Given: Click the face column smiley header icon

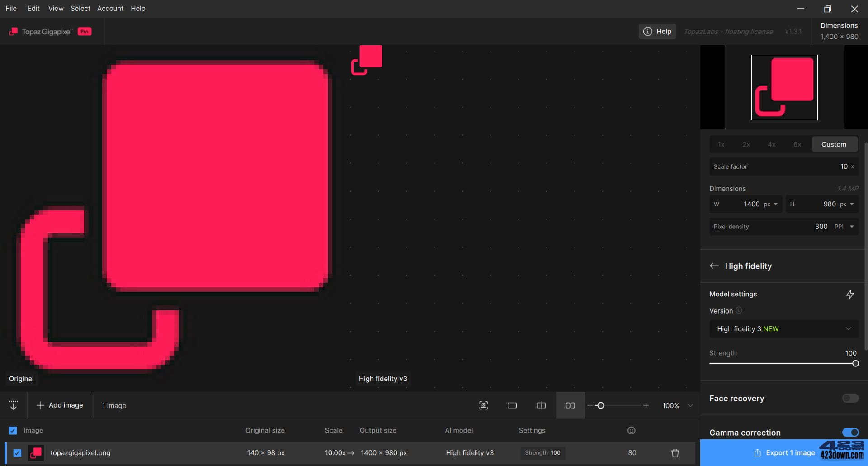Looking at the screenshot, I should pos(632,430).
